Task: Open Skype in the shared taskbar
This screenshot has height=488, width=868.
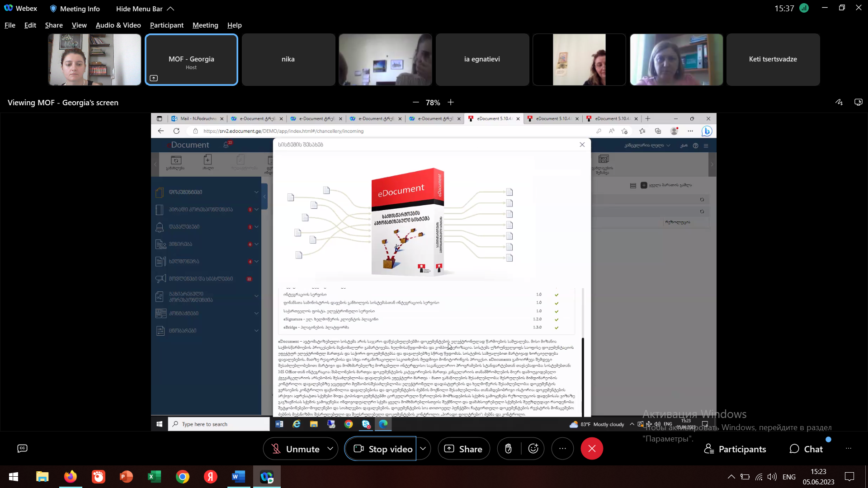Action: tap(366, 424)
